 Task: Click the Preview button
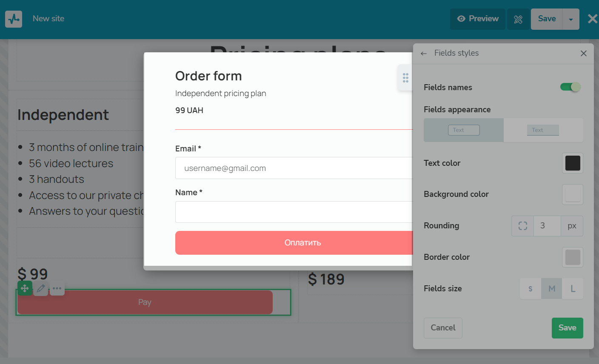[x=477, y=19]
